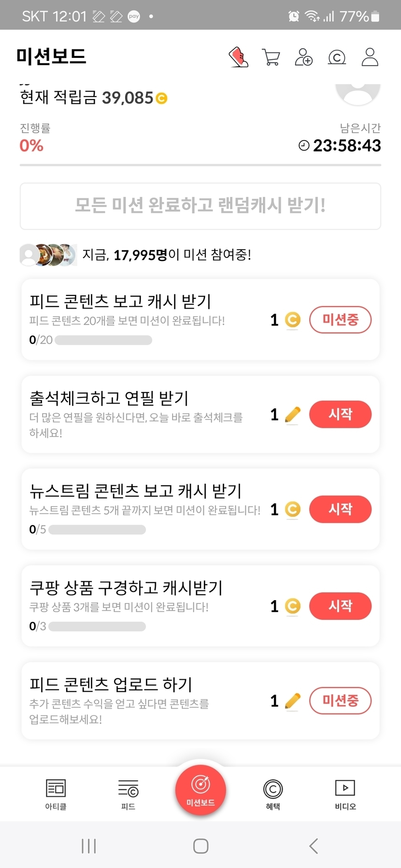Viewport: 401px width, 868px height.
Task: Tap the clock icon by remaining time
Action: (x=304, y=145)
